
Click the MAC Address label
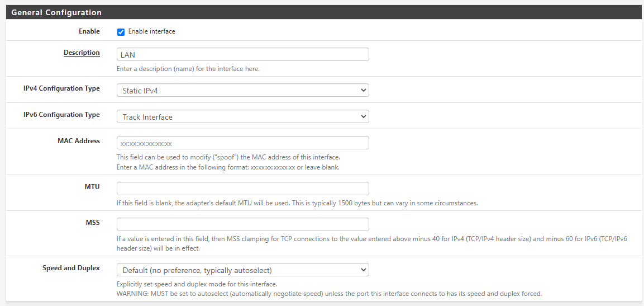tap(79, 140)
